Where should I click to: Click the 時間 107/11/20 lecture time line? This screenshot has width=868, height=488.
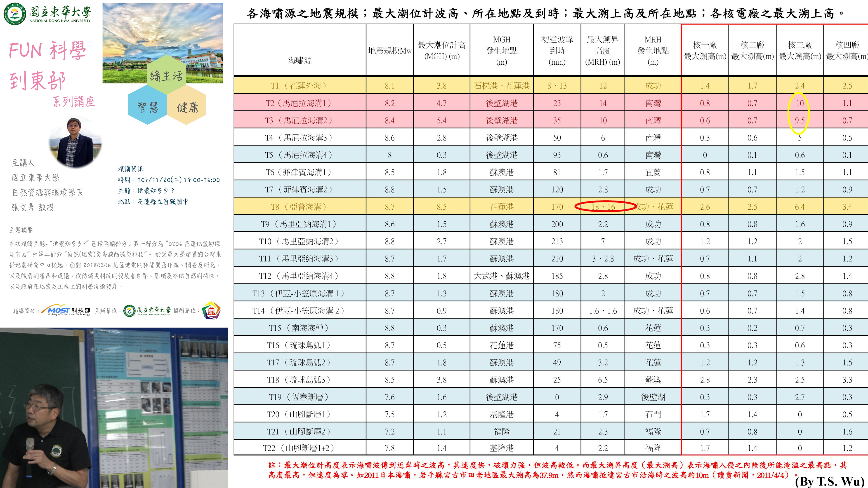coord(169,180)
